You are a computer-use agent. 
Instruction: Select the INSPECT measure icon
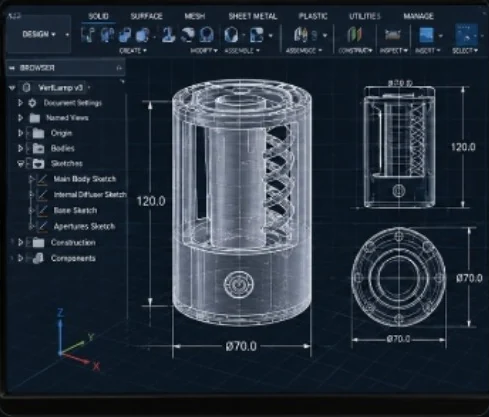coord(393,34)
